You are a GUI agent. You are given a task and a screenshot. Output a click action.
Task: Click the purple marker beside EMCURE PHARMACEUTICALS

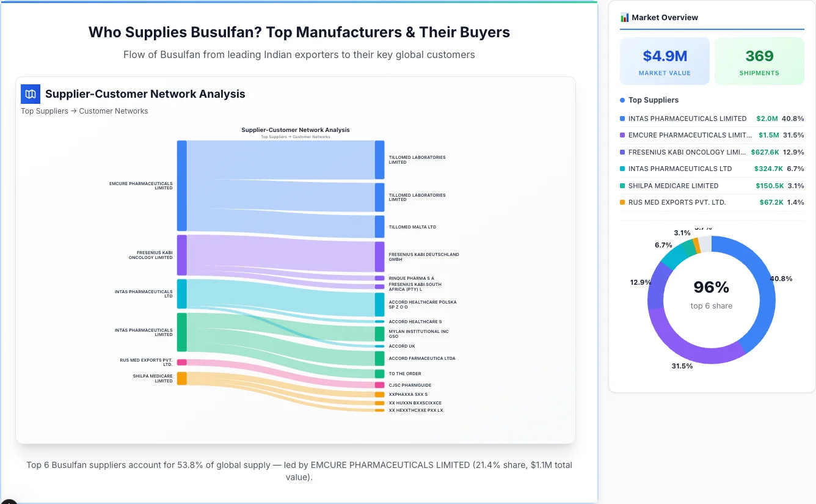tap(624, 135)
